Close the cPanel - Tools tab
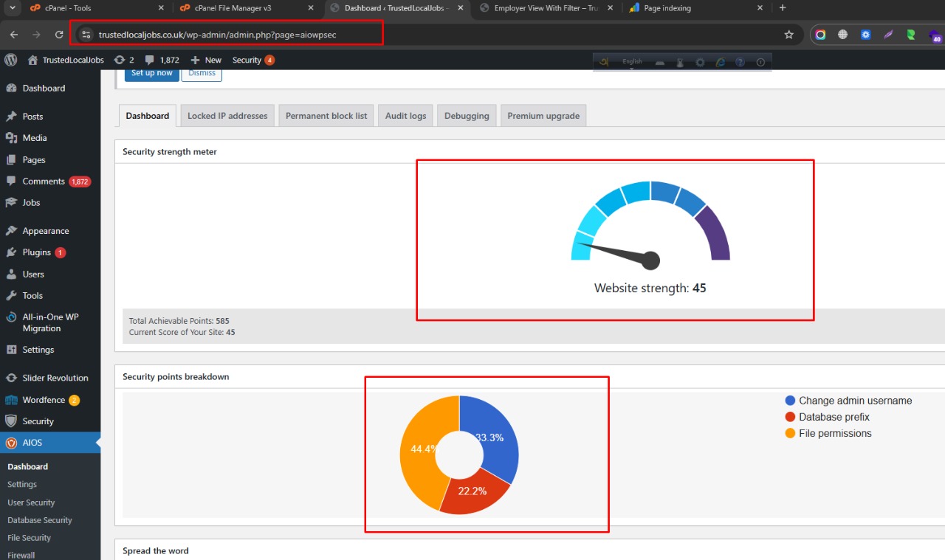Image resolution: width=945 pixels, height=560 pixels. click(x=161, y=8)
